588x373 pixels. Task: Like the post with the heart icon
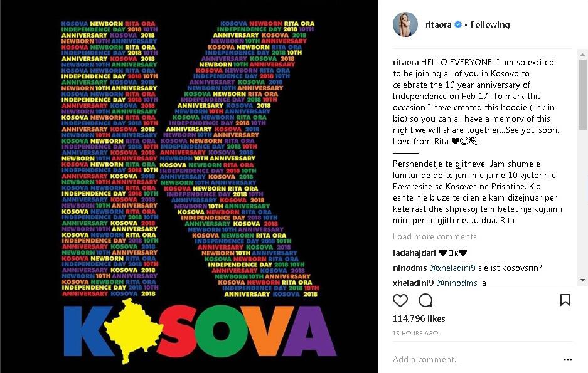coord(400,300)
